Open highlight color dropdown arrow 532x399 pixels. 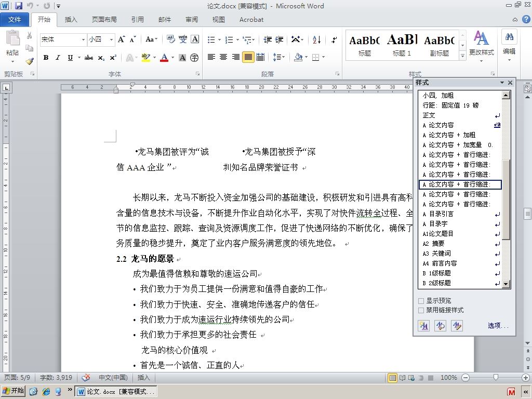[154, 58]
